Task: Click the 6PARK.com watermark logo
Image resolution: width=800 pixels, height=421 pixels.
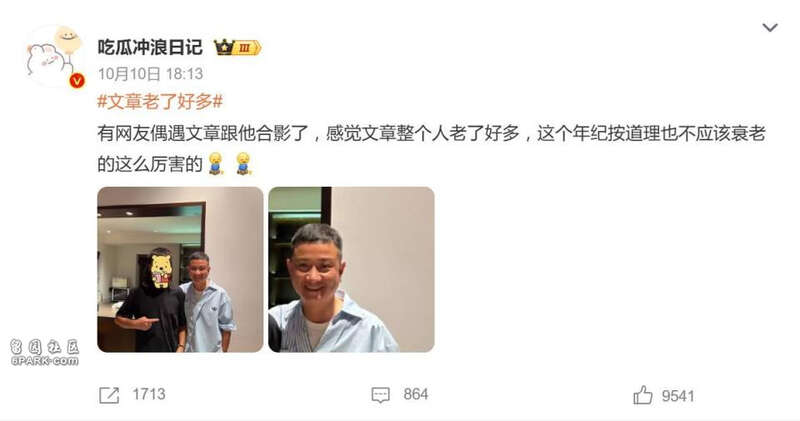Action: [45, 353]
